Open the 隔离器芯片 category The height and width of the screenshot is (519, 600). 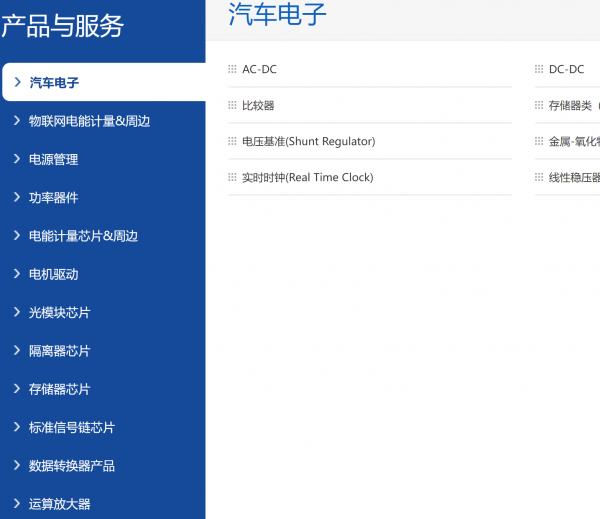[59, 351]
